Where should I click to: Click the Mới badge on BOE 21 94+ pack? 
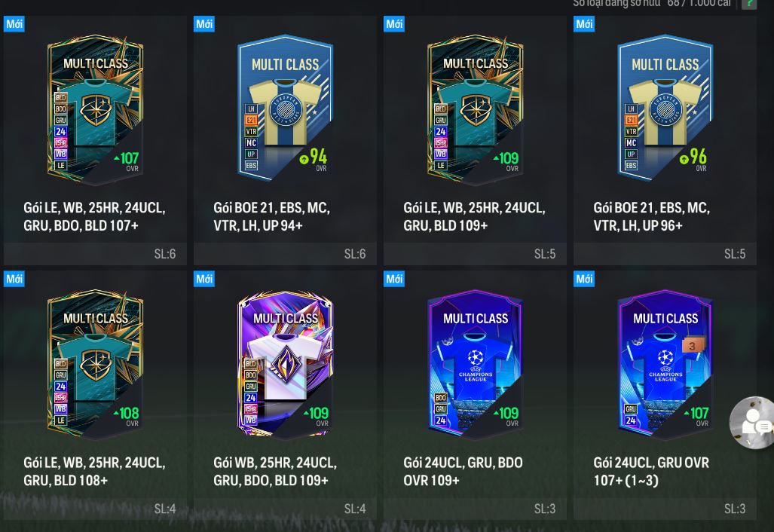[x=204, y=23]
